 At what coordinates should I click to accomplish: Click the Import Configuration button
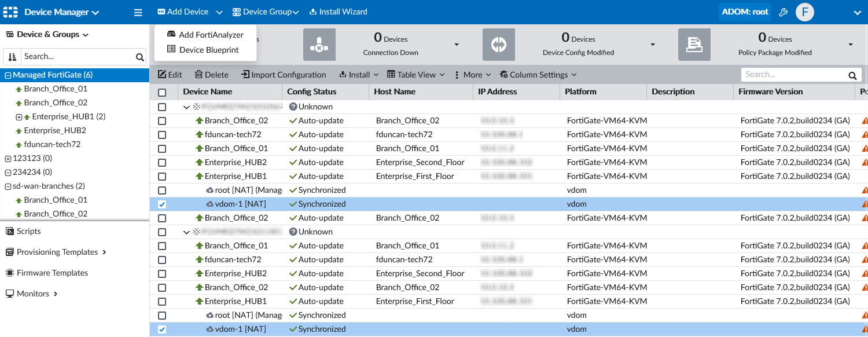coord(284,75)
